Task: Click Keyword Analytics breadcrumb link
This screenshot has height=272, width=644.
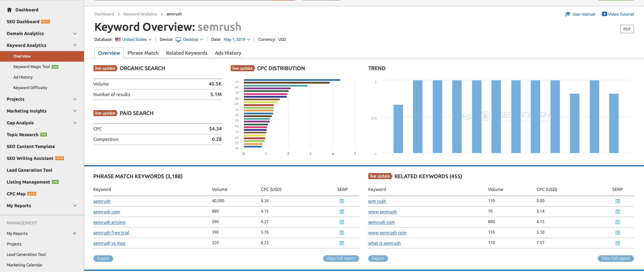Action: click(x=140, y=14)
